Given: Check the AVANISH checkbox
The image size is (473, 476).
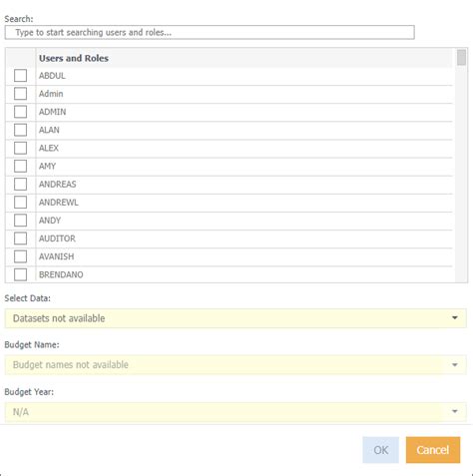Looking at the screenshot, I should click(20, 256).
